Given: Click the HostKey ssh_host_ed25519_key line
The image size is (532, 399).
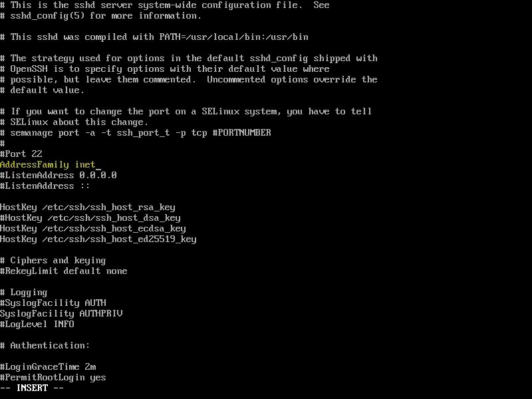Looking at the screenshot, I should (x=98, y=239).
